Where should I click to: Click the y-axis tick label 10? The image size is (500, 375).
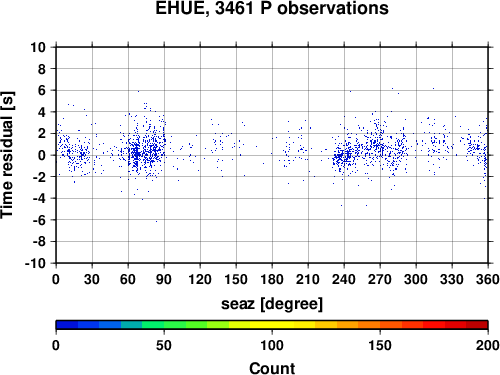[38, 47]
